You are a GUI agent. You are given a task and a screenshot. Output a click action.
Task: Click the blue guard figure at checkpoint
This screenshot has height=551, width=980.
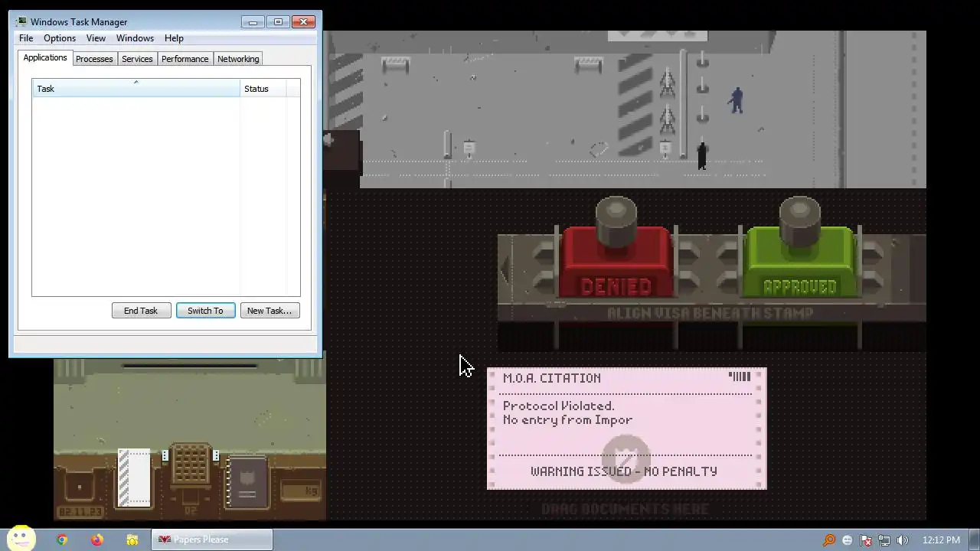737,99
